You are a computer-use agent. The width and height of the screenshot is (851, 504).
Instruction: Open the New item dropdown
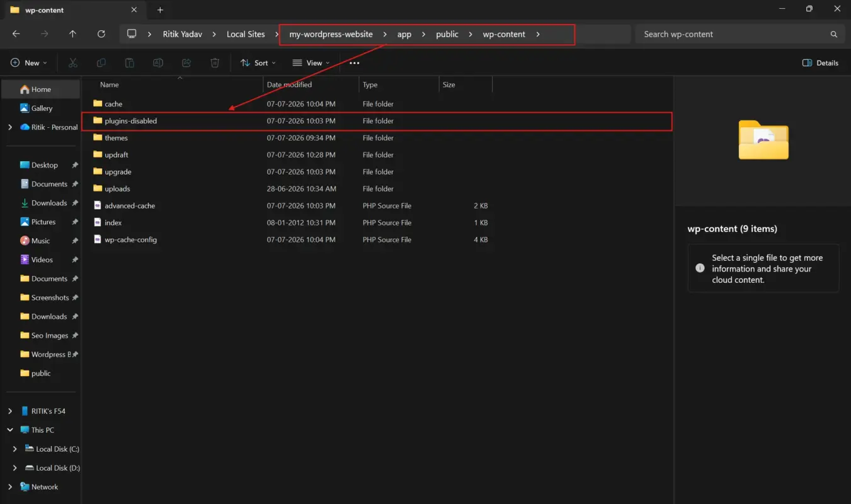[28, 63]
